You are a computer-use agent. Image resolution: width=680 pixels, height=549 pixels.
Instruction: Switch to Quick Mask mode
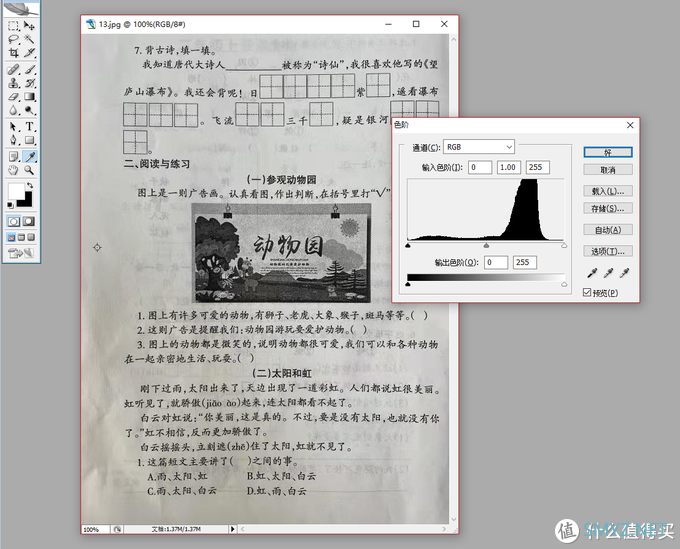click(x=29, y=222)
